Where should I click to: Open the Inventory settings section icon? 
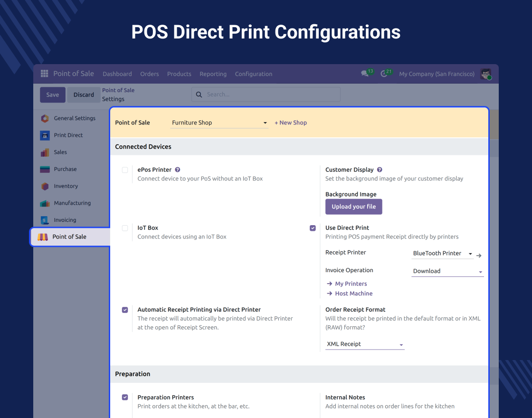tap(45, 186)
